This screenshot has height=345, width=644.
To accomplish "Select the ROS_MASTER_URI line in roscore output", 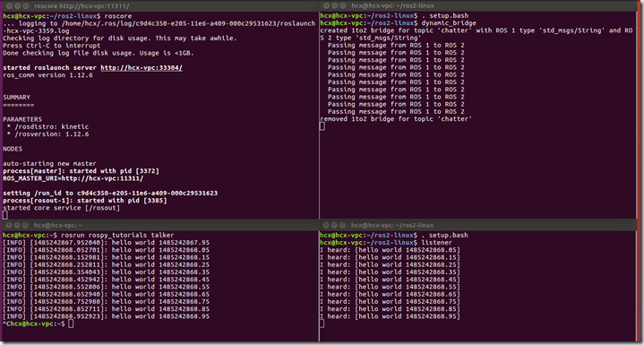I will tap(73, 178).
